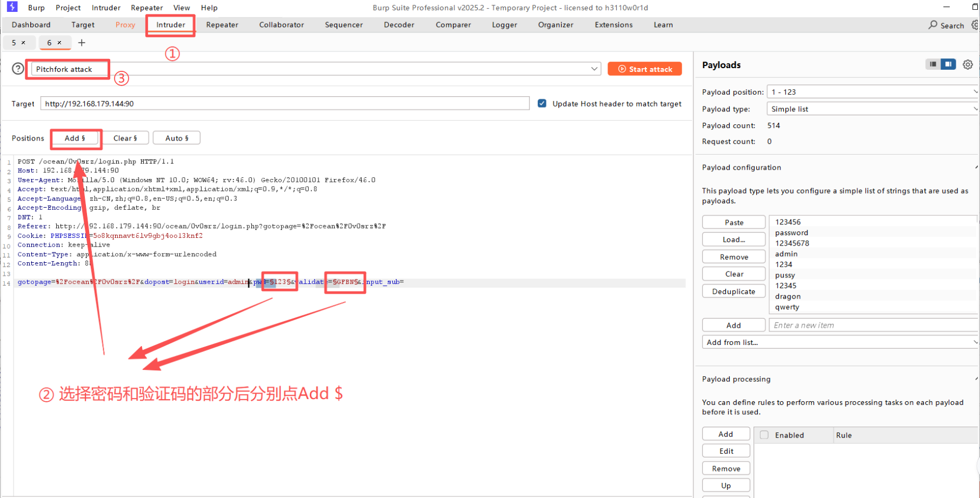Open the Repeater menu in the menu bar

point(146,8)
